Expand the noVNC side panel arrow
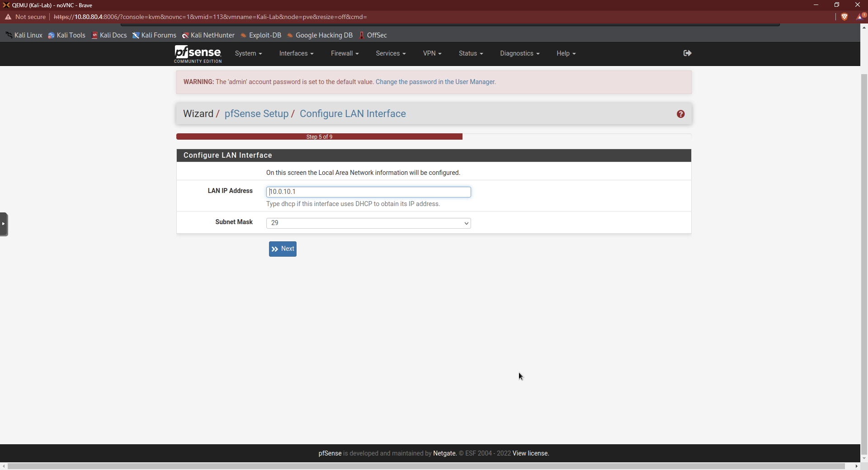868x470 pixels. pyautogui.click(x=4, y=224)
